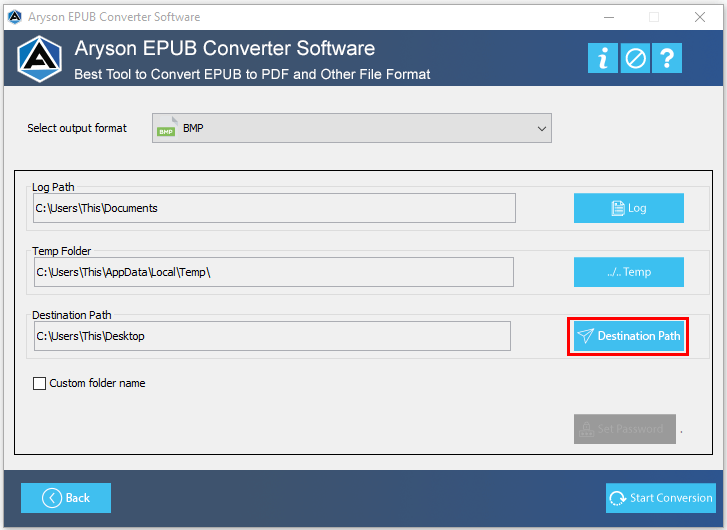Open the BMP output format combo box
This screenshot has width=727, height=530.
click(351, 128)
